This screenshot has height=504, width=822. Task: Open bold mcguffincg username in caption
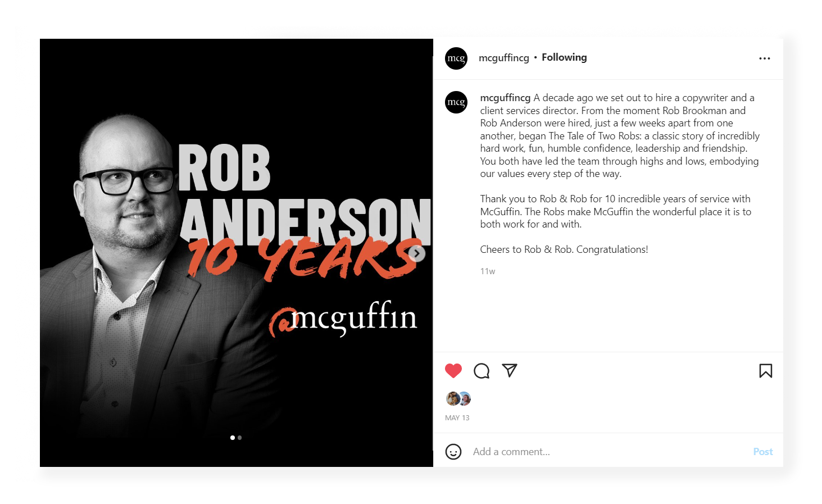[x=505, y=98]
